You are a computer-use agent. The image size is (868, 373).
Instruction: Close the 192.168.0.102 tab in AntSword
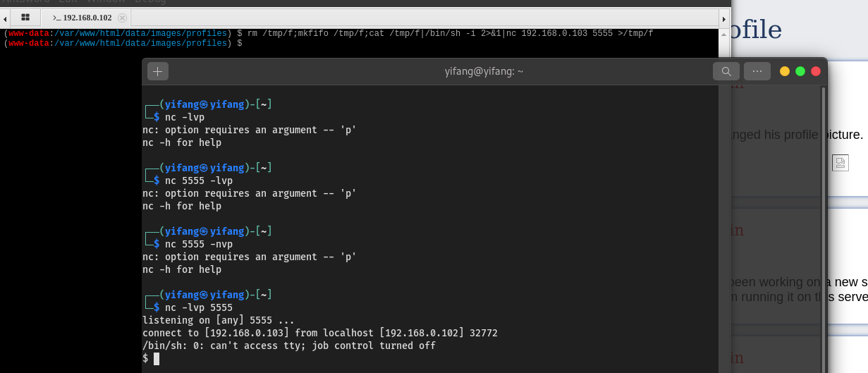coord(122,18)
